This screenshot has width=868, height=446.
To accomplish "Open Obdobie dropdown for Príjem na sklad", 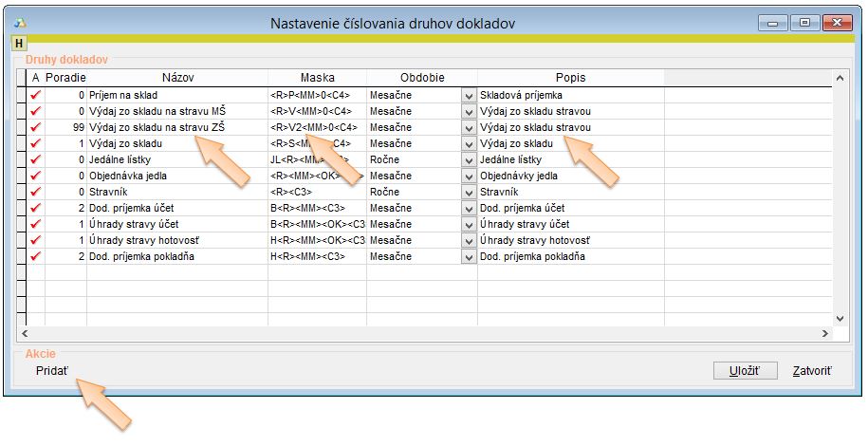I will 469,96.
